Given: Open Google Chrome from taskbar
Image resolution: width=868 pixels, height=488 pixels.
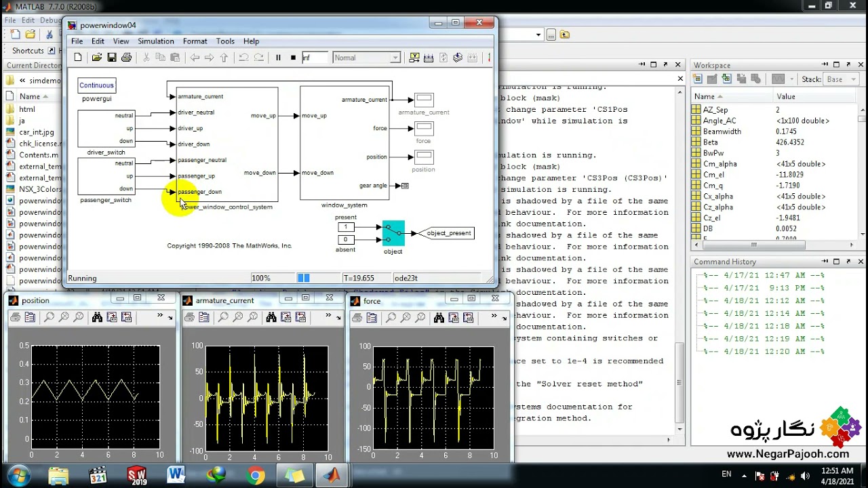Looking at the screenshot, I should click(256, 476).
